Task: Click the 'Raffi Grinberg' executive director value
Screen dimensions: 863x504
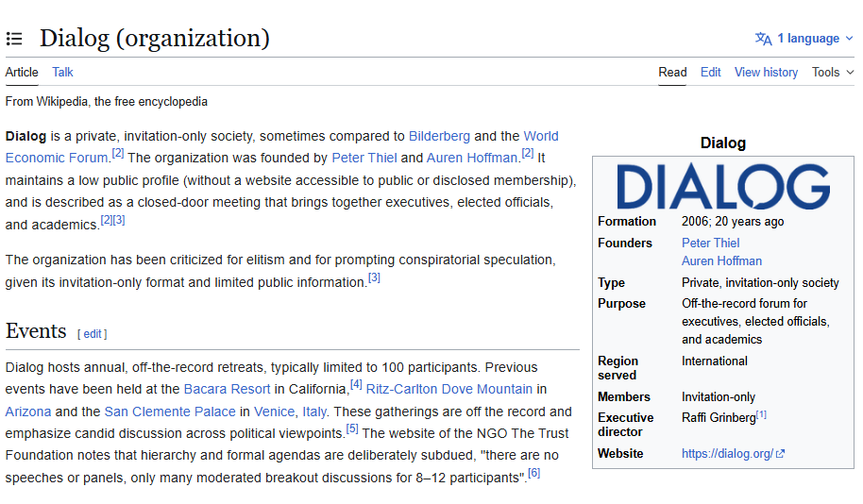Action: pyautogui.click(x=719, y=417)
